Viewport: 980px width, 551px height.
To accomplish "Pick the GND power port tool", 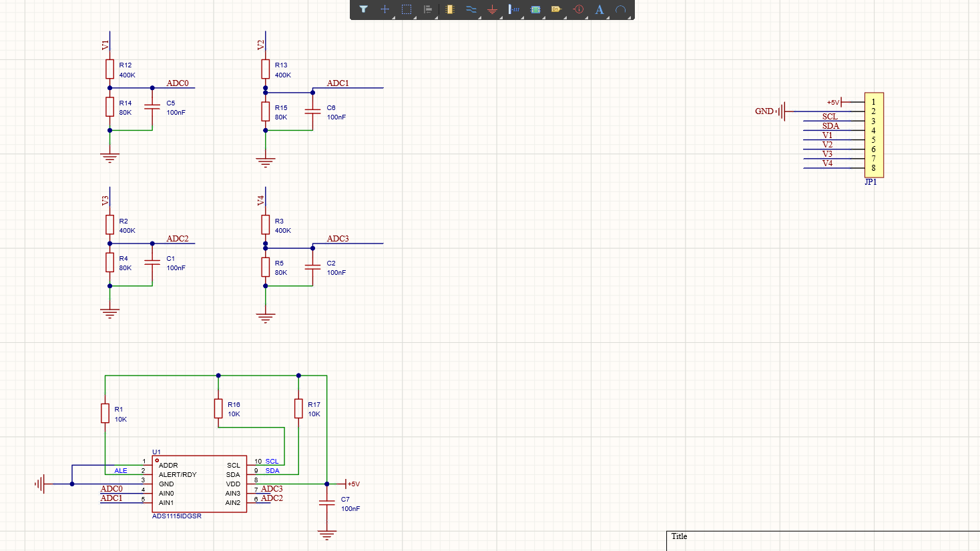I will point(492,9).
